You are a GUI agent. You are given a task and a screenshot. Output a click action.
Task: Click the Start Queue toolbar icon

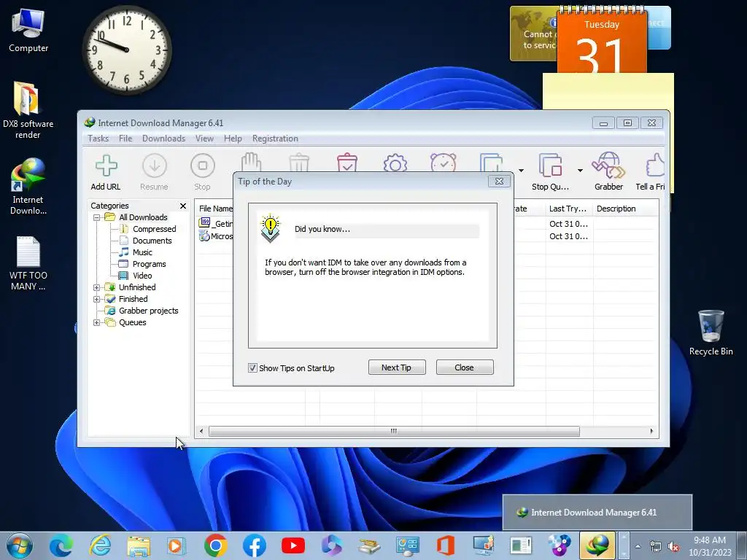click(492, 163)
